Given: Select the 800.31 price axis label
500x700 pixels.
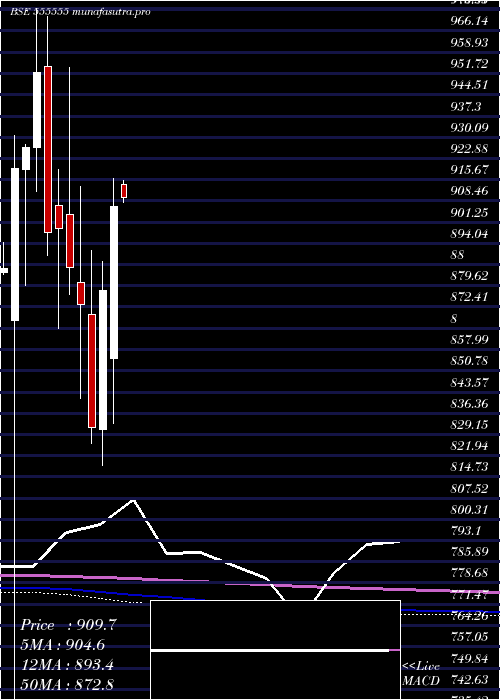Looking at the screenshot, I should [x=469, y=509].
